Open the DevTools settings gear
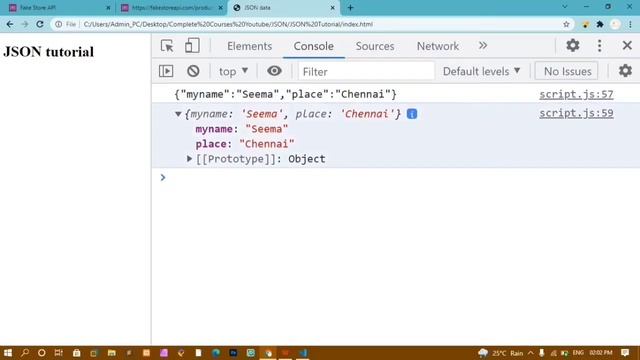640x360 pixels. pos(573,45)
